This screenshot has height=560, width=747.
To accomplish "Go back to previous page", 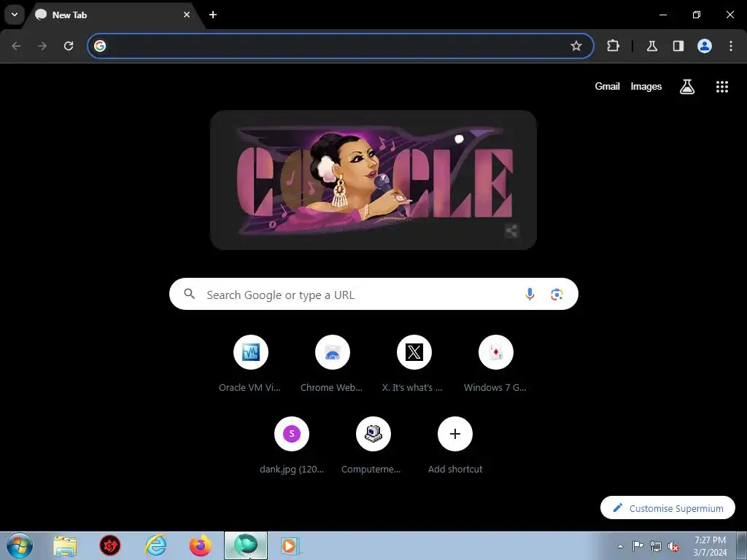I will click(x=16, y=46).
